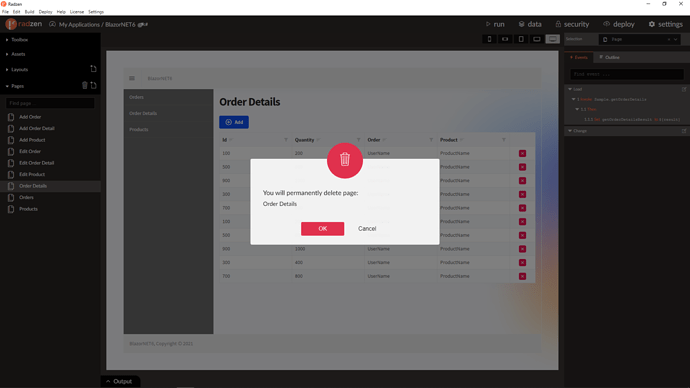Collapse the 1 Invoke getOrderDetails node
The image size is (690, 388).
click(x=573, y=99)
